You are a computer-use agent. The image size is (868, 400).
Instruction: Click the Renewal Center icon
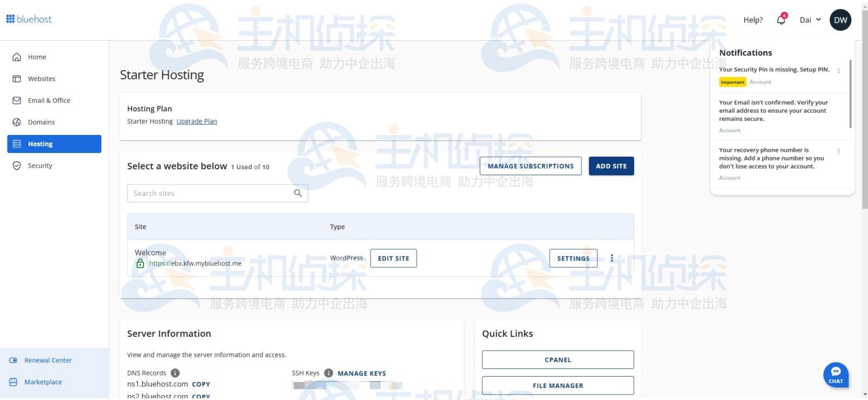14,360
